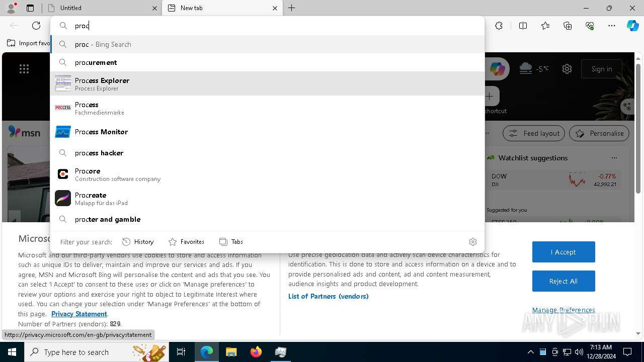Click the msn logo

pyautogui.click(x=24, y=133)
